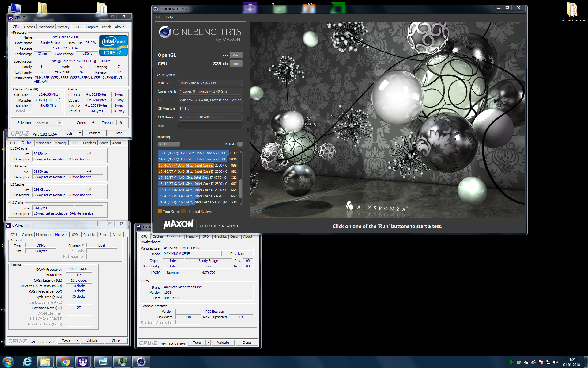Expand Tools dropdown arrow in Mainboard CPU-Z window
Screen dimensions: 588x368
click(208, 343)
